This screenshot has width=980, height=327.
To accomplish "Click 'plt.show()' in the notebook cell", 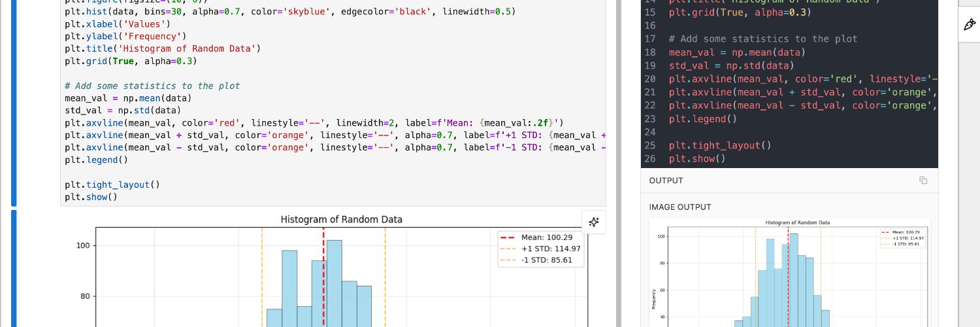I will tap(91, 197).
